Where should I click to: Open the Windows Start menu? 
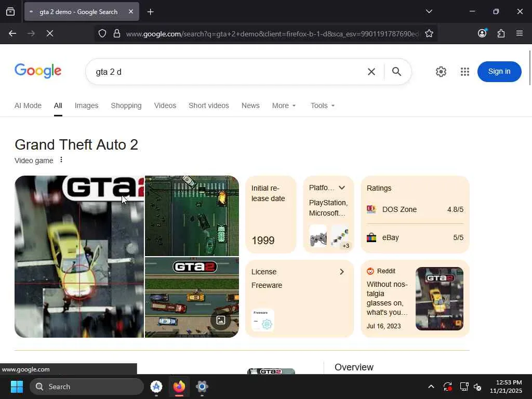coord(17,387)
